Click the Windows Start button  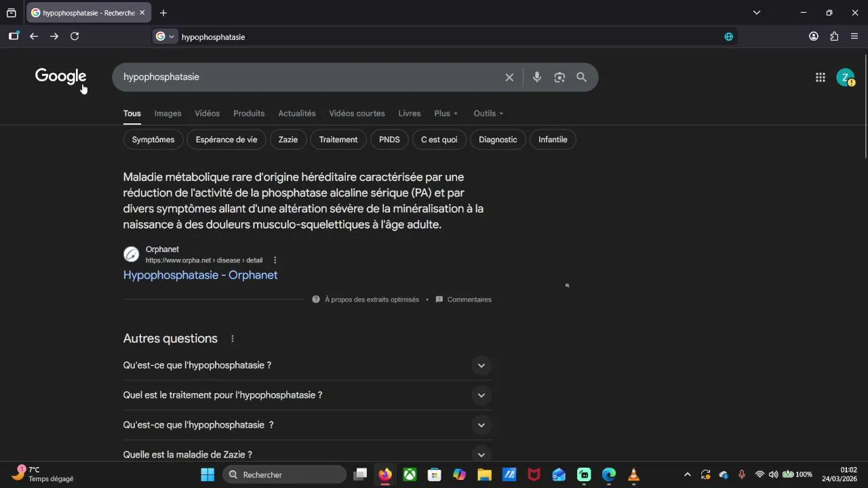click(x=208, y=474)
